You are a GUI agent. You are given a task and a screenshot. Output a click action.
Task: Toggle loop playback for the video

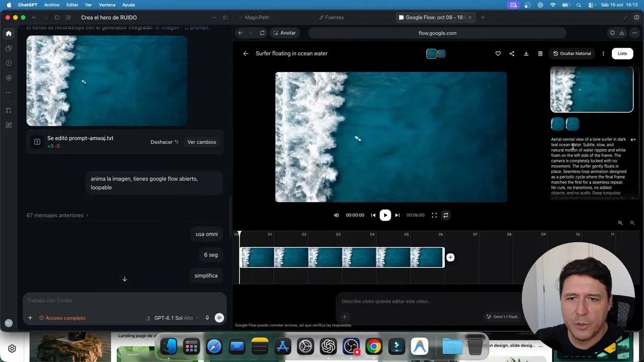[445, 215]
